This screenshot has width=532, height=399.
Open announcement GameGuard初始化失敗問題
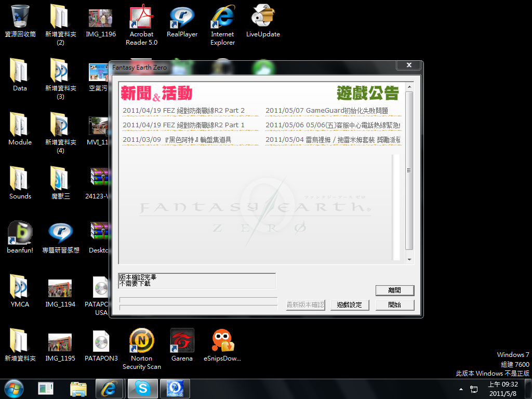327,111
